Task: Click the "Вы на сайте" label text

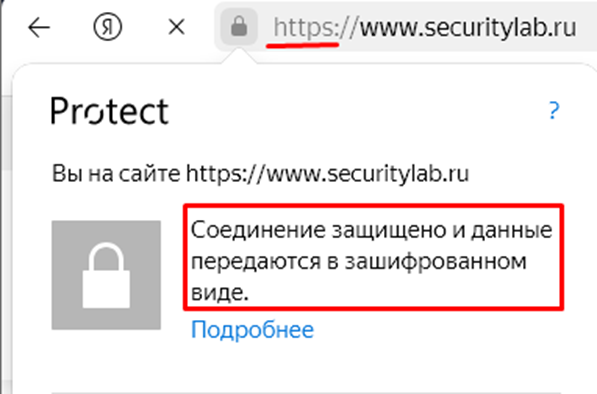Action: [116, 174]
